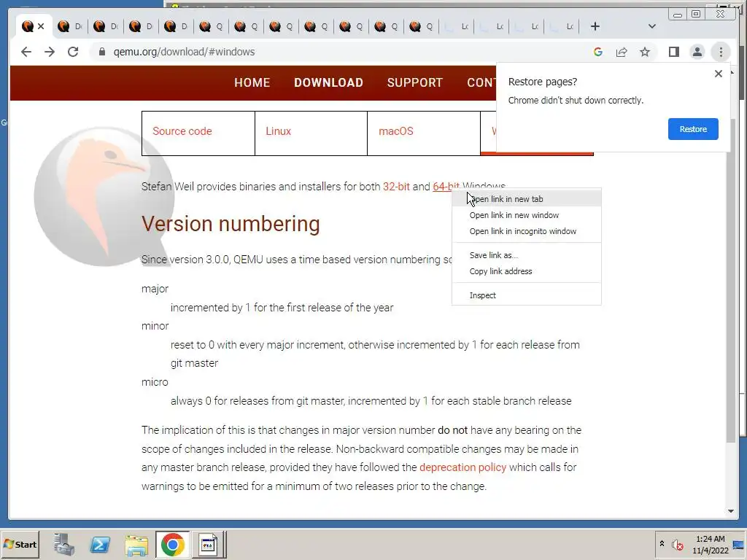Select the Source code tab
The height and width of the screenshot is (560, 747).
point(198,133)
